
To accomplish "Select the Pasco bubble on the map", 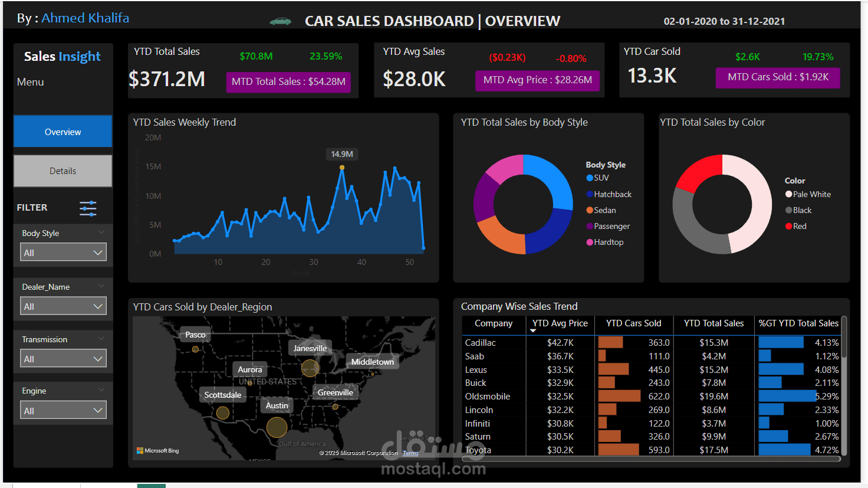I will 195,349.
